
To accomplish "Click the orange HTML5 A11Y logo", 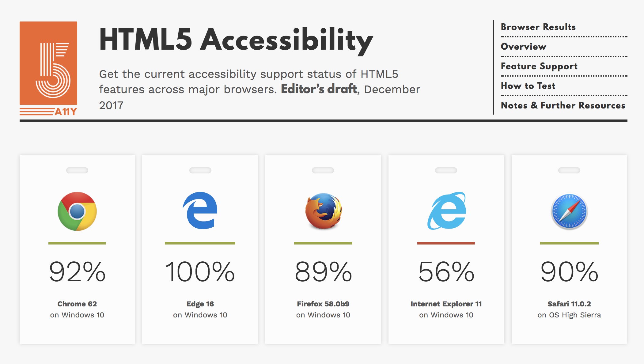I will pos(48,69).
